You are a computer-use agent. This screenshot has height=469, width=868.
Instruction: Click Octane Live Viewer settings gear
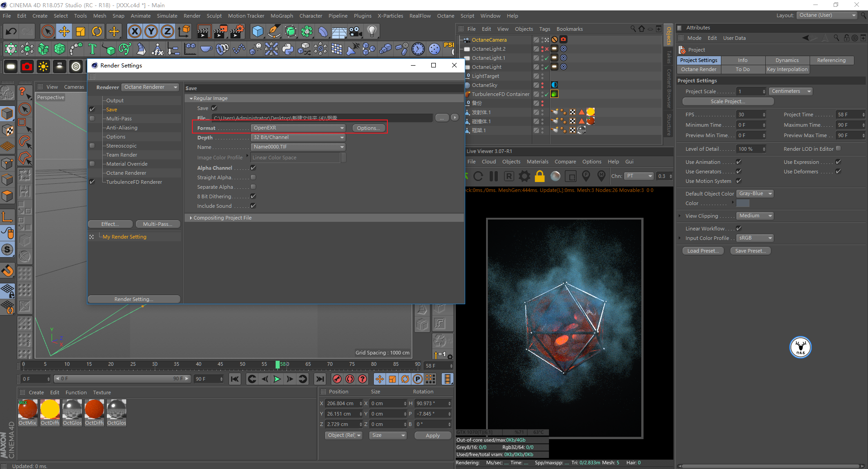(x=524, y=176)
